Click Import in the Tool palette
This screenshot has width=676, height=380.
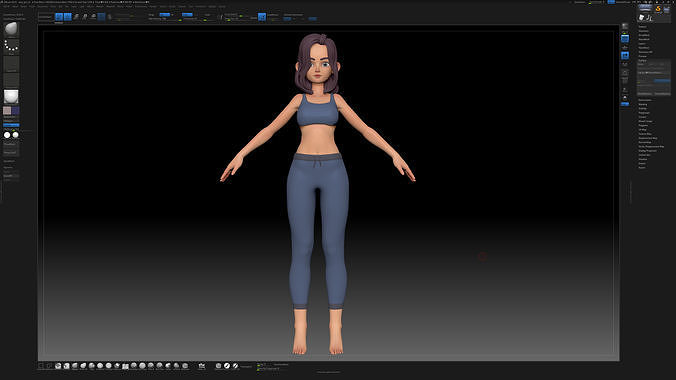pos(642,163)
